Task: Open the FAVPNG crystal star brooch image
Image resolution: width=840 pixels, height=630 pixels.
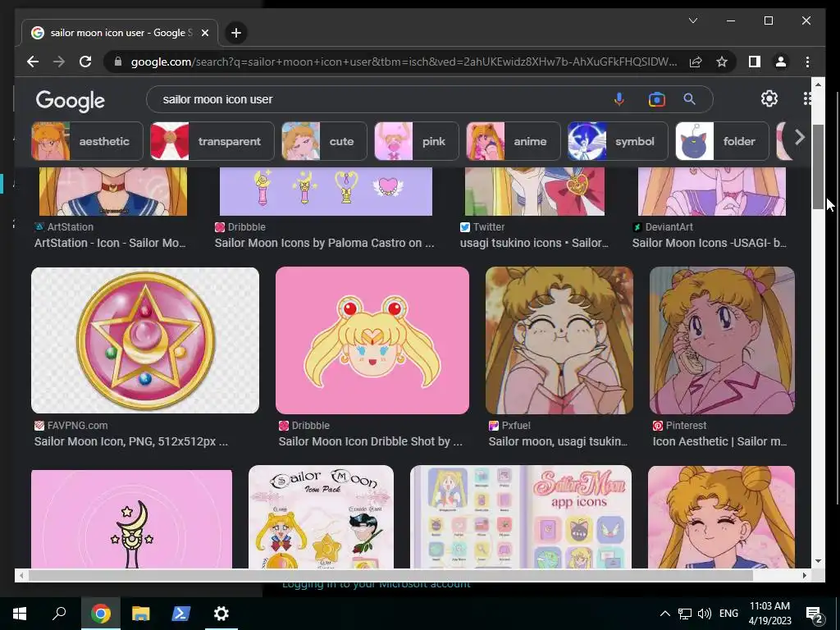Action: (x=145, y=340)
